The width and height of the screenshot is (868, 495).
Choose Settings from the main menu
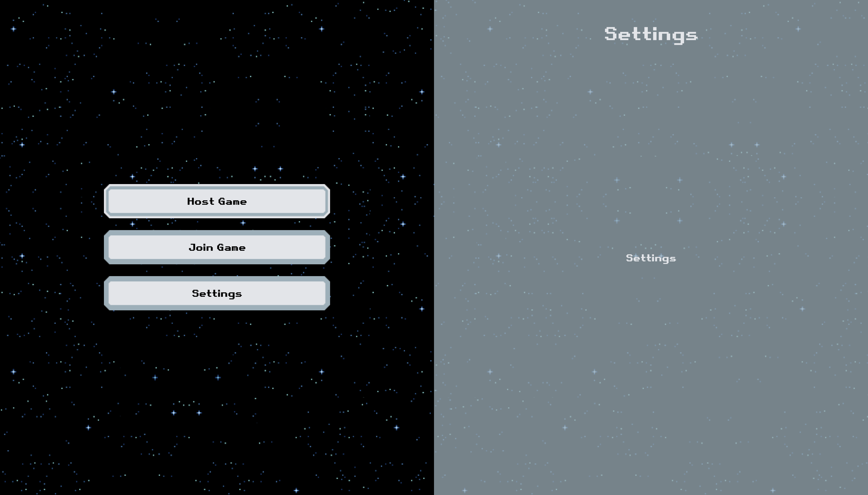click(x=216, y=293)
